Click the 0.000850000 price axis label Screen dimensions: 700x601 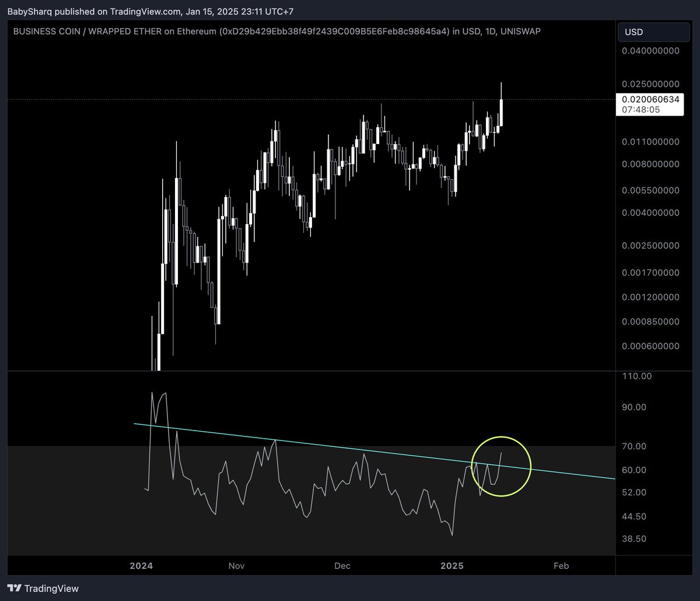pos(650,322)
